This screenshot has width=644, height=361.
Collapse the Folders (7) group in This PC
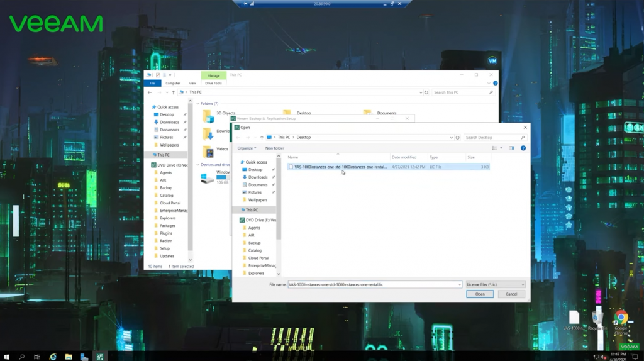pyautogui.click(x=197, y=104)
